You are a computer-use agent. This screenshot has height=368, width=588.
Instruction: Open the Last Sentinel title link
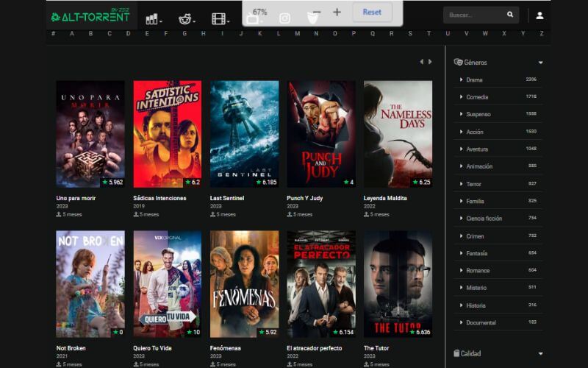coord(227,198)
